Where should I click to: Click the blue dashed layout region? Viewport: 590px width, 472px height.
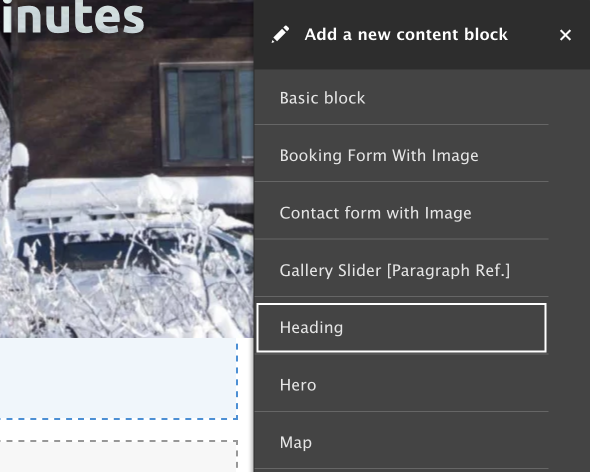[x=119, y=378]
